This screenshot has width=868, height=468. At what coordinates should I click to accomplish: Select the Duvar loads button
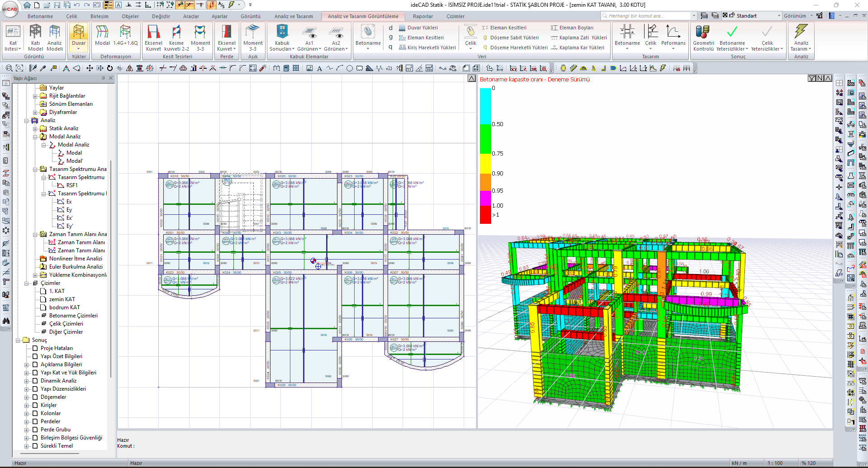click(79, 38)
